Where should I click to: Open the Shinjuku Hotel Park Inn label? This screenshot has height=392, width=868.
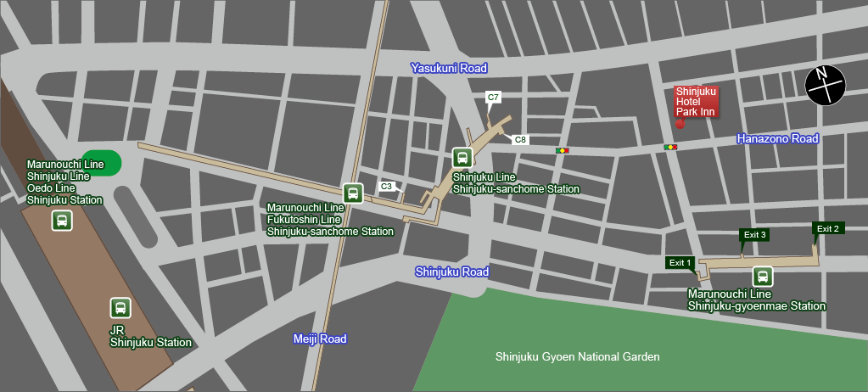tap(697, 101)
